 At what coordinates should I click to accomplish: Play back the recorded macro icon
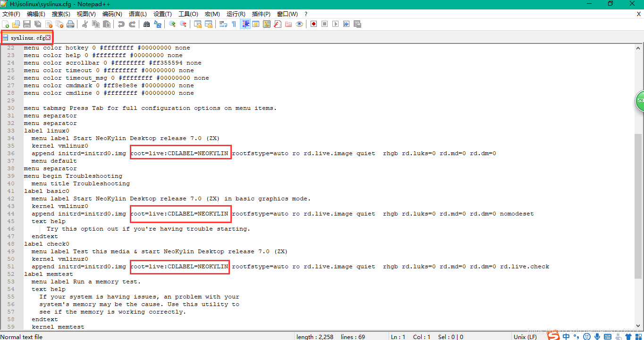[335, 24]
